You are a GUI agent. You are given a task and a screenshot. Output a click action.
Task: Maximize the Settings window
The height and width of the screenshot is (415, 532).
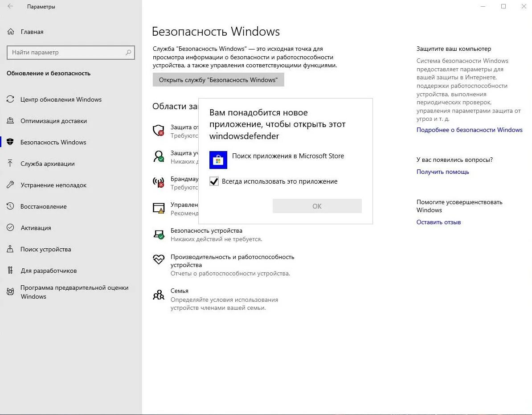[x=503, y=6]
